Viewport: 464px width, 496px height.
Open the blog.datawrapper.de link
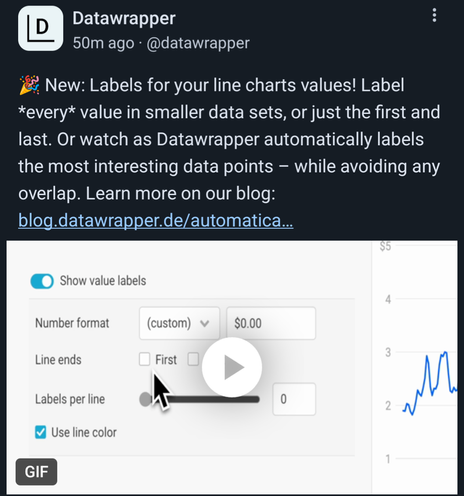click(x=156, y=221)
